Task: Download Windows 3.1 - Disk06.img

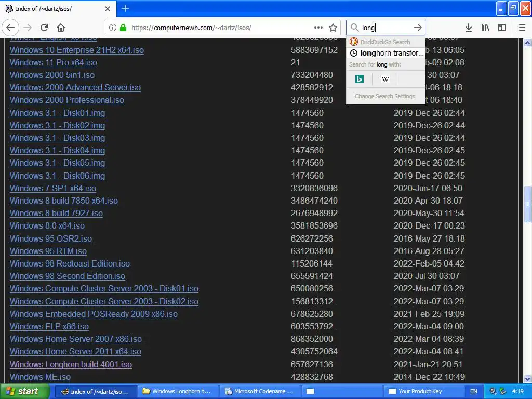Action: (57, 176)
